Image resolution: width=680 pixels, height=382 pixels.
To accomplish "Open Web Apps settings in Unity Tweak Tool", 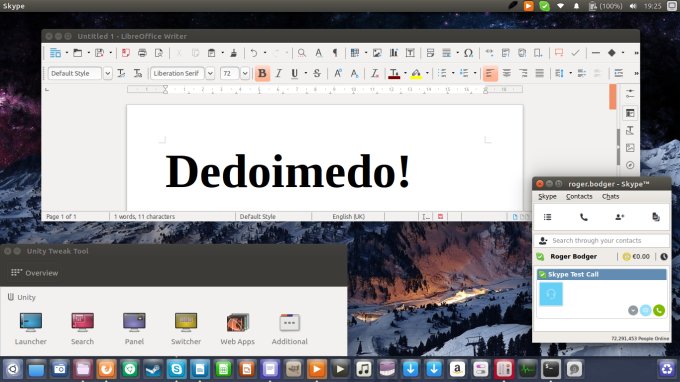I will [x=238, y=328].
